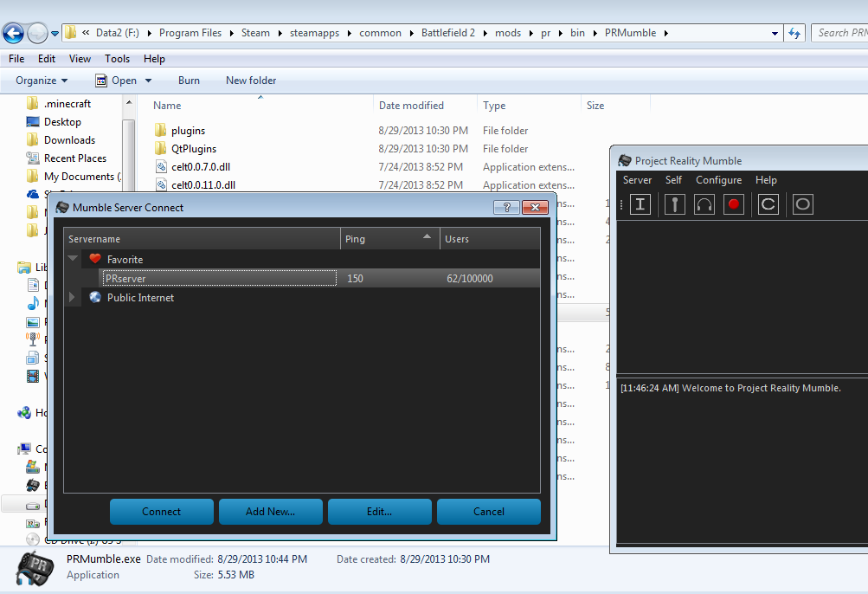Open the Edit menu in Explorer

[47, 59]
